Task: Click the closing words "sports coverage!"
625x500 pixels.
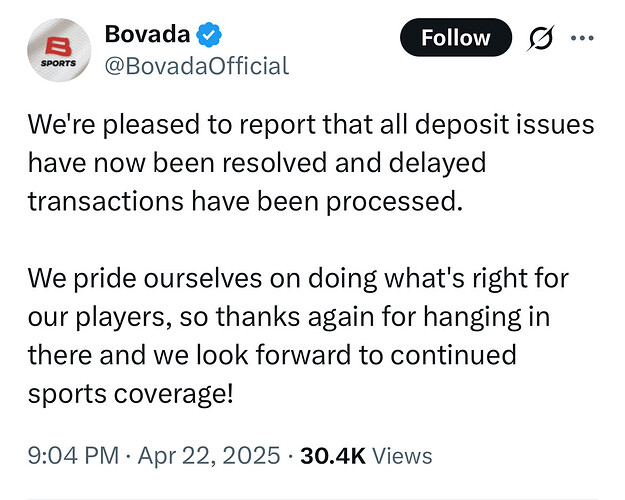Action: pyautogui.click(x=131, y=392)
